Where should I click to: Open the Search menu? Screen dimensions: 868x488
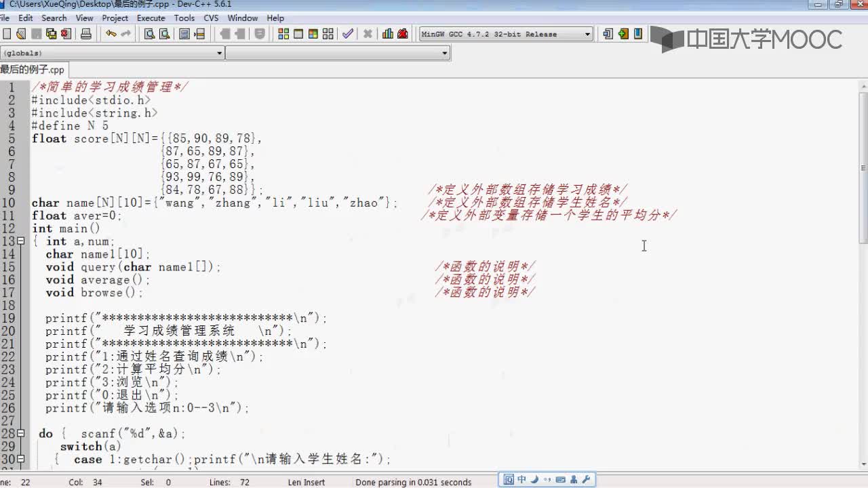click(54, 18)
